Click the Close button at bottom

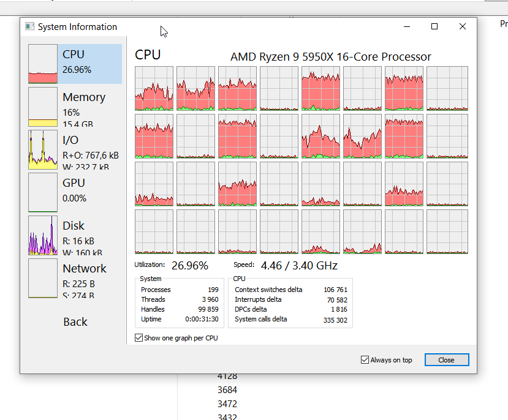pyautogui.click(x=447, y=360)
